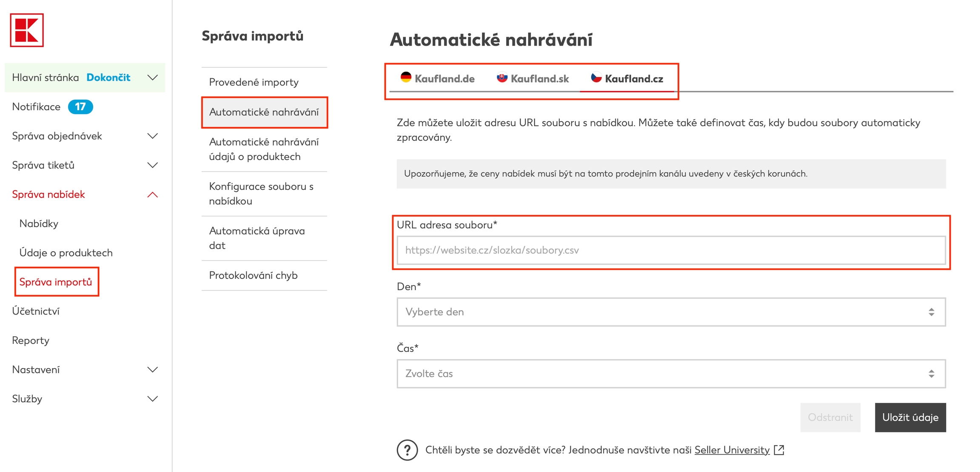Open the Den day dropdown
980x472 pixels.
(x=671, y=312)
